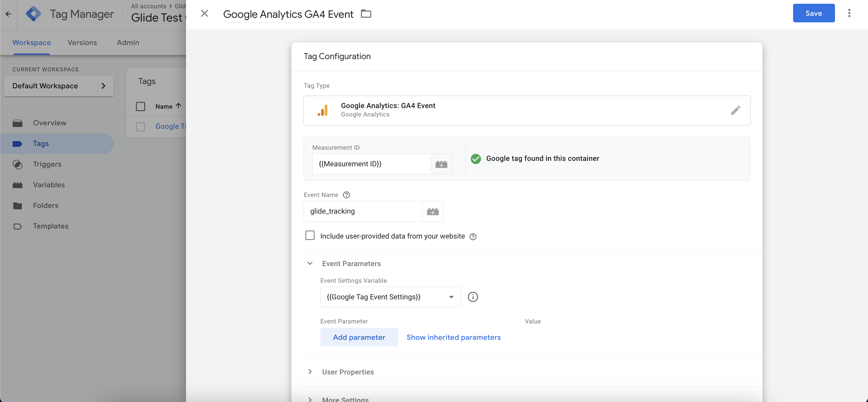This screenshot has width=868, height=402.
Task: Switch to the Versions tab
Action: (82, 42)
